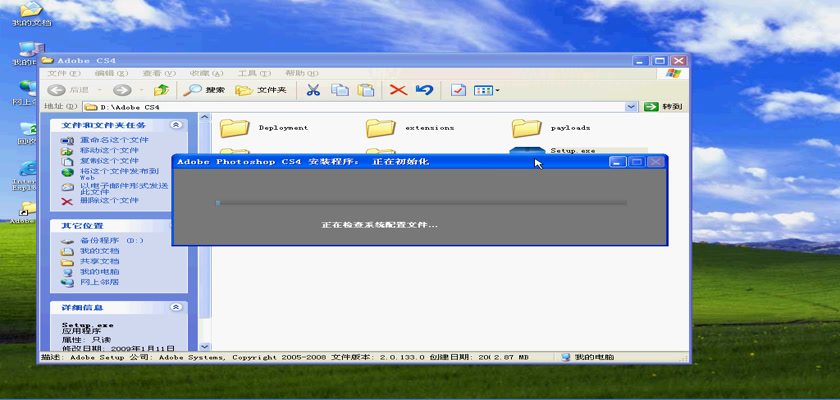Open the 收藏(A) menu

[207, 73]
